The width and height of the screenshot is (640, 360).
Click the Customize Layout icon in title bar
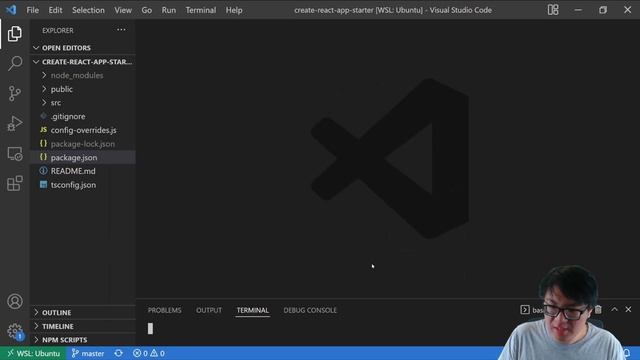(x=553, y=10)
